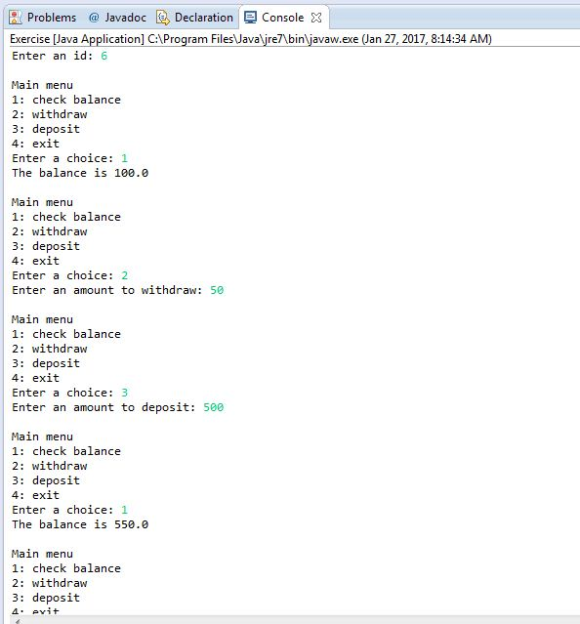Click the Problems tab icon
The height and width of the screenshot is (624, 580).
point(16,18)
